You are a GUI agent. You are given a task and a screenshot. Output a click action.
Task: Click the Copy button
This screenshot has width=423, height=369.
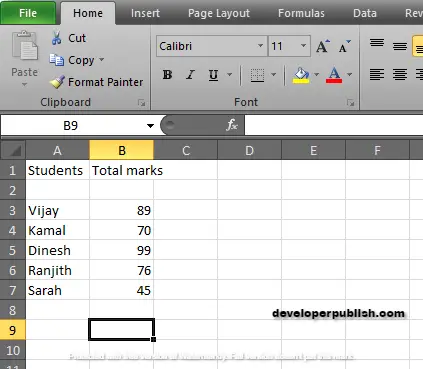77,60
